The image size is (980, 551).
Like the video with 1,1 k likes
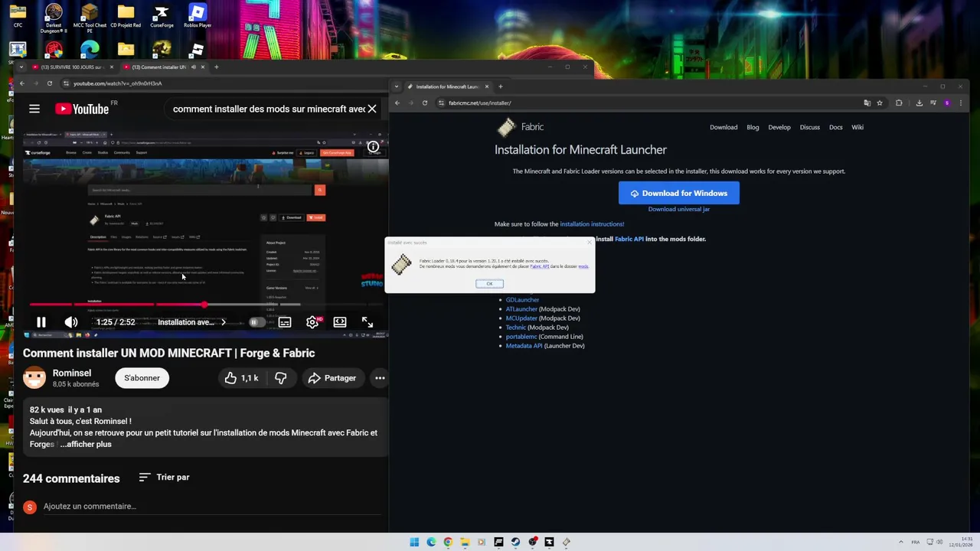[x=241, y=378]
